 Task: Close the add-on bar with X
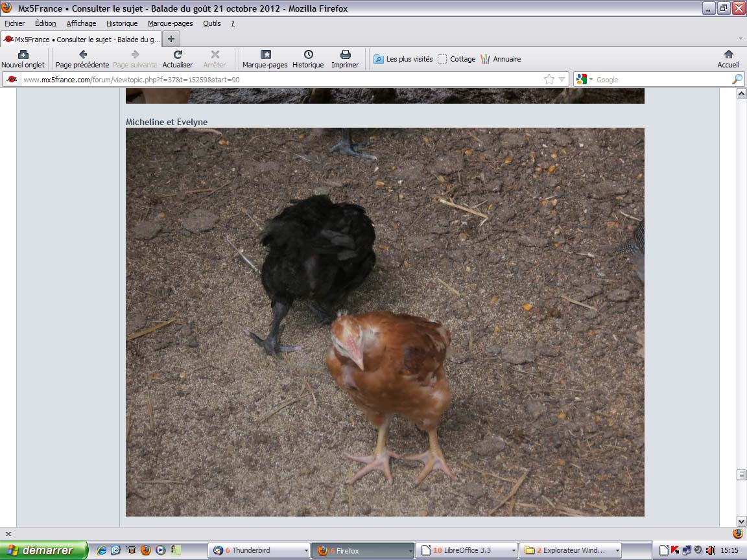(x=8, y=534)
